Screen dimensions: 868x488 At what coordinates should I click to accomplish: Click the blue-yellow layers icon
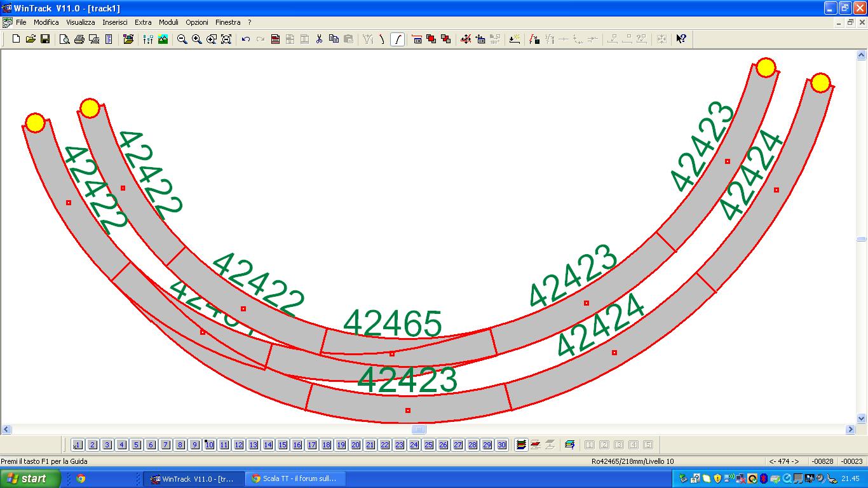coord(569,445)
